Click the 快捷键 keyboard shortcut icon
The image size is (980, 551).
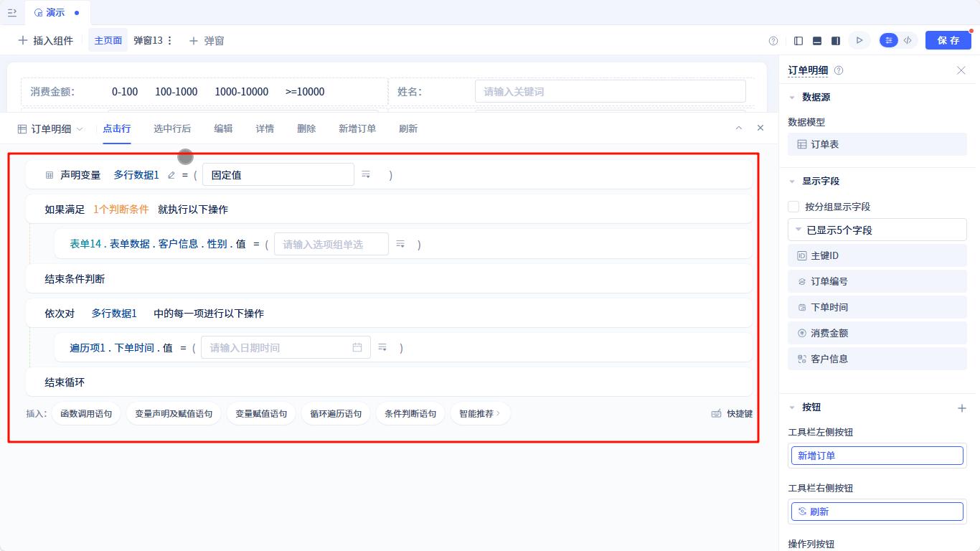coord(715,413)
